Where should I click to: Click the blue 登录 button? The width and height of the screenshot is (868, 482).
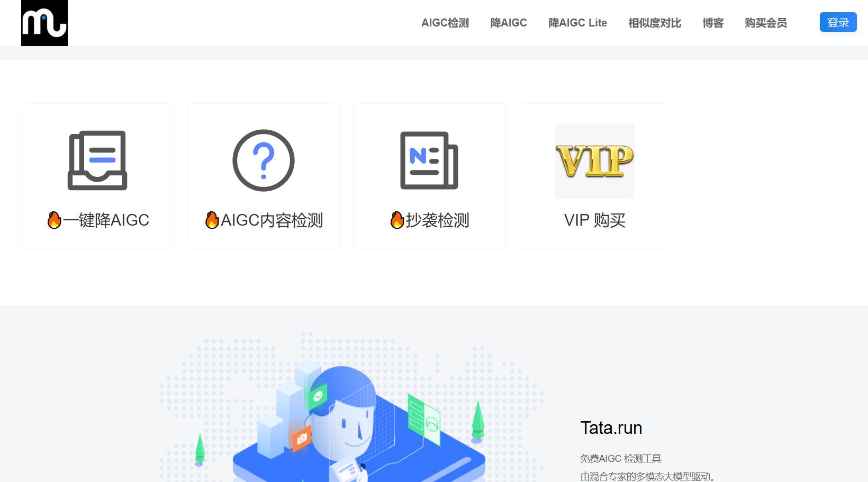point(838,22)
